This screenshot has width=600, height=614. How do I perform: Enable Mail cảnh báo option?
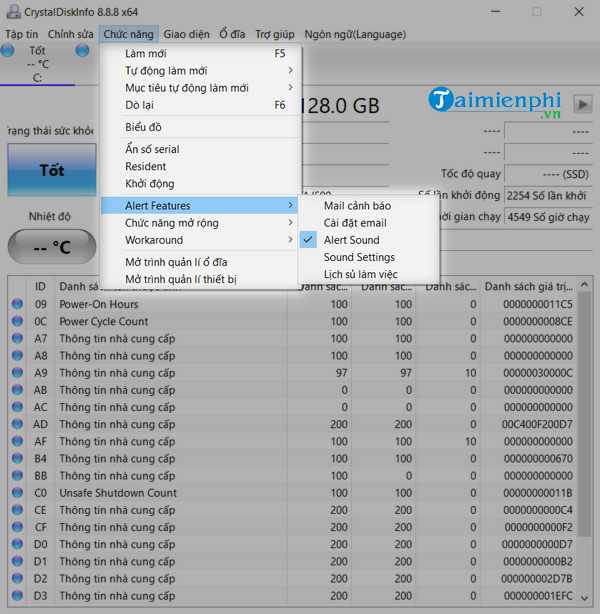pos(357,205)
